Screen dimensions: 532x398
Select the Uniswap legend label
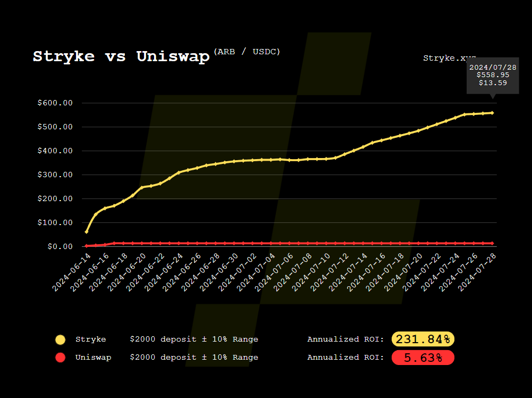tap(94, 357)
